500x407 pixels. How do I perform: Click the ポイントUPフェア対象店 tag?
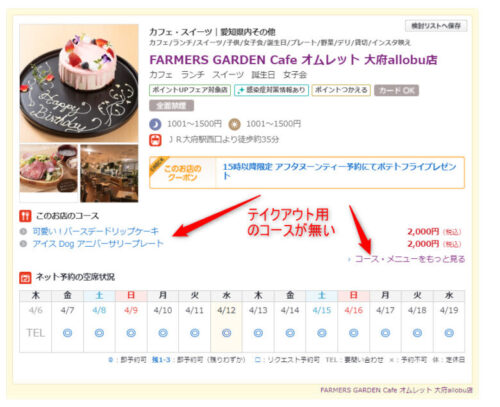pyautogui.click(x=190, y=90)
